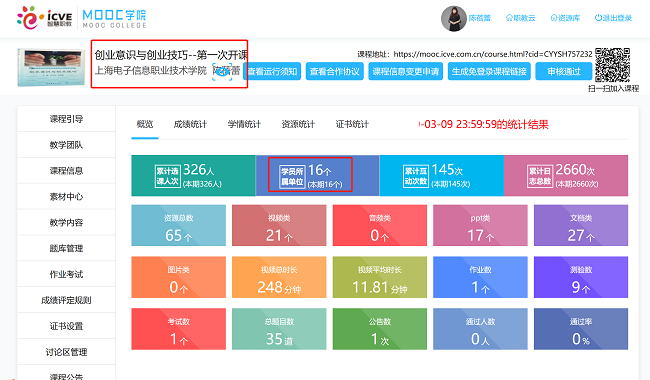
Task: Click the MOOC学院 college logo
Action: pos(114,19)
